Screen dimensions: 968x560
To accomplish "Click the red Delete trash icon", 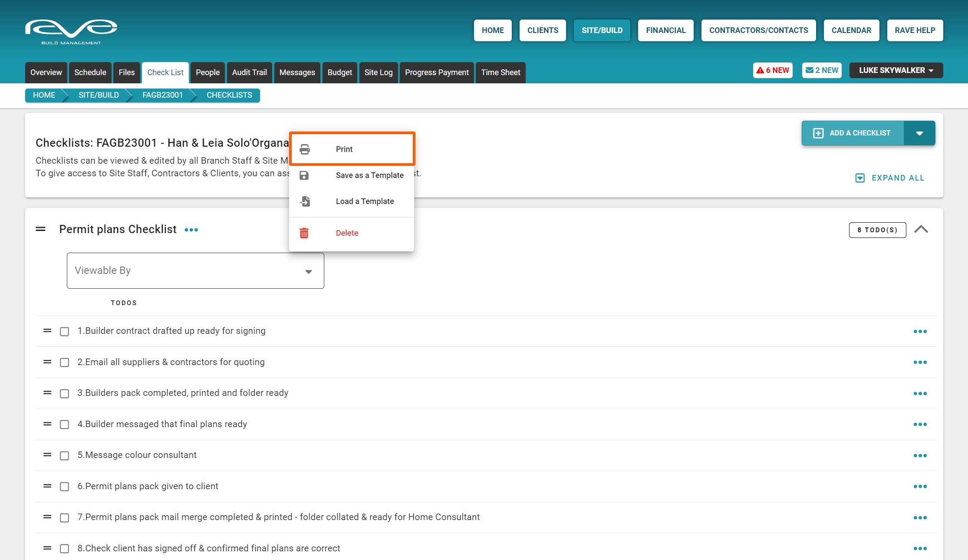I will click(304, 233).
